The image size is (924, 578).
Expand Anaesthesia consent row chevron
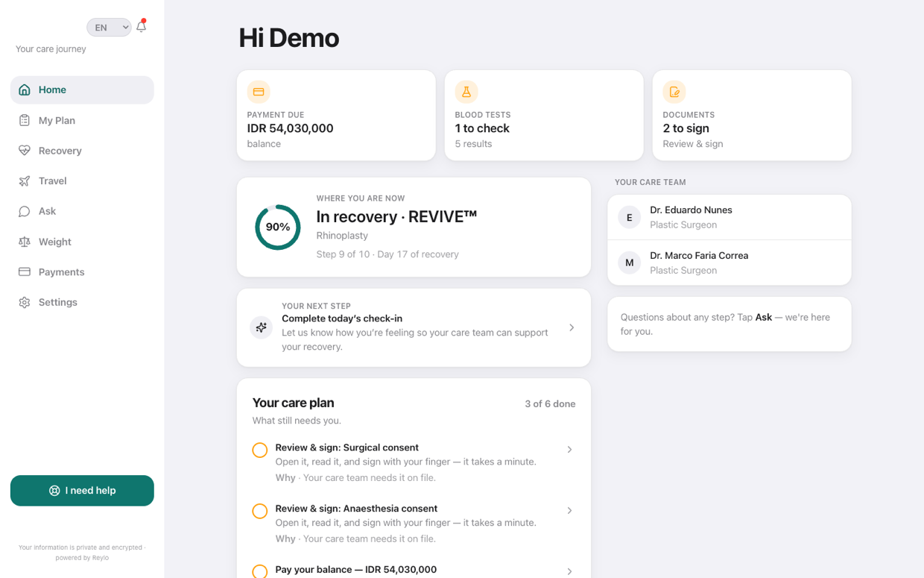pos(569,511)
